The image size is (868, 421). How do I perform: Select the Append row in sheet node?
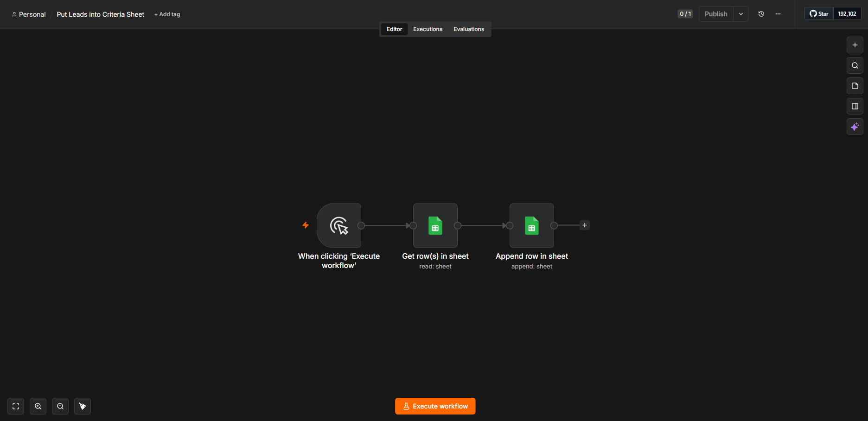pyautogui.click(x=532, y=225)
